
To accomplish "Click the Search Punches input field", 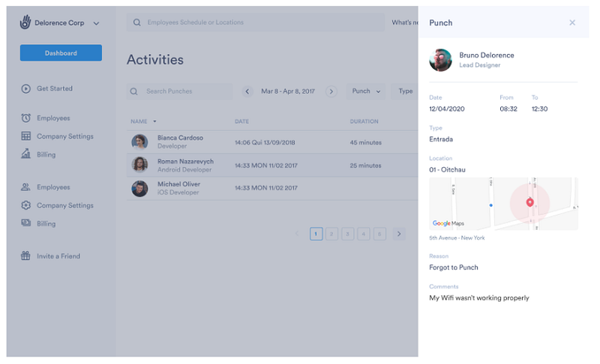I will (179, 91).
